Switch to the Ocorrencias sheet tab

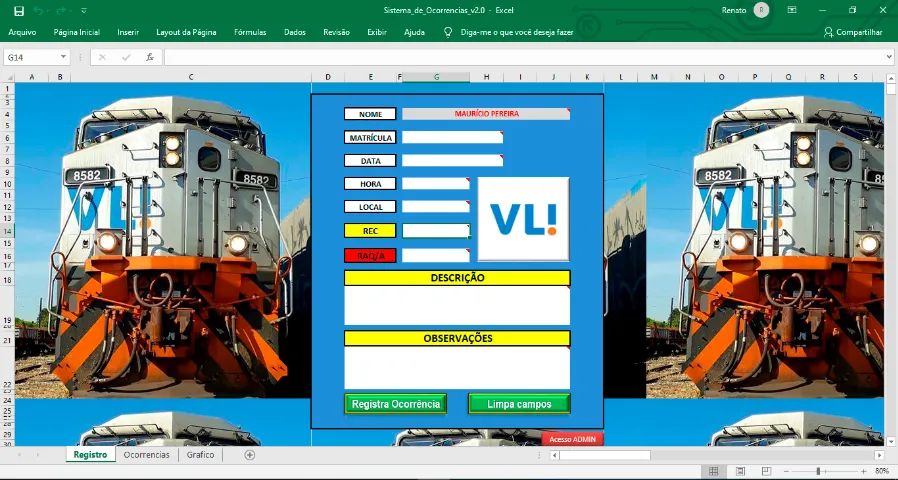click(147, 455)
